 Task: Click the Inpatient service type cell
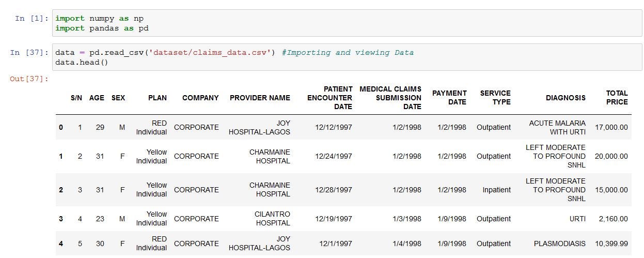click(496, 190)
